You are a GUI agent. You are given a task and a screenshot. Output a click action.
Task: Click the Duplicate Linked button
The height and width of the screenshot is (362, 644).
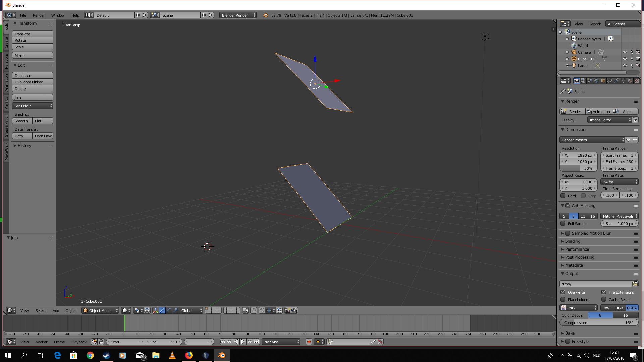coord(33,82)
